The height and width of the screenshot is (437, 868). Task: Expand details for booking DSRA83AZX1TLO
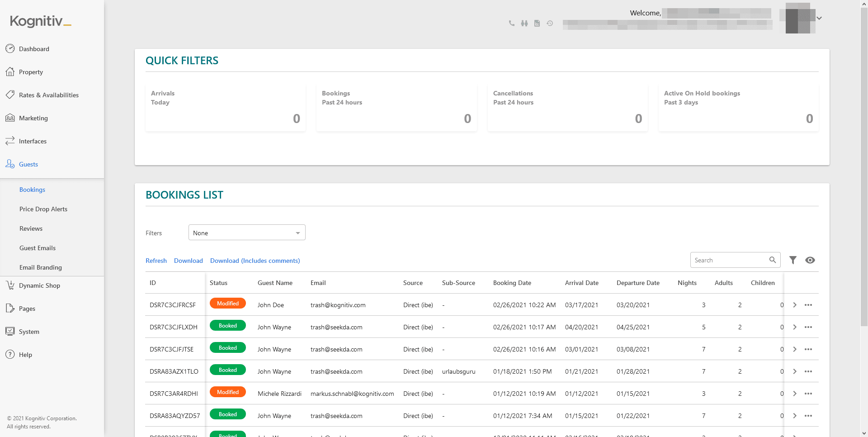tap(795, 371)
